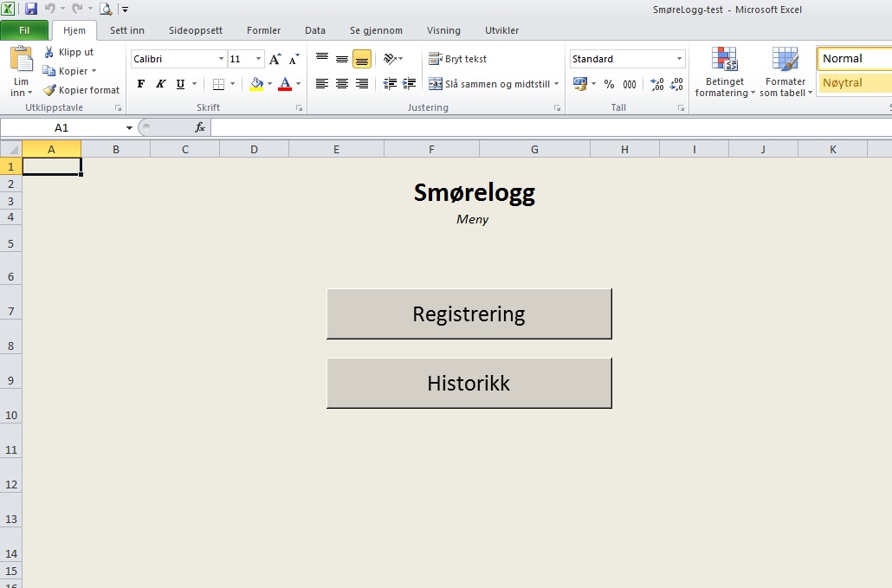Increase decimal places

pyautogui.click(x=657, y=84)
